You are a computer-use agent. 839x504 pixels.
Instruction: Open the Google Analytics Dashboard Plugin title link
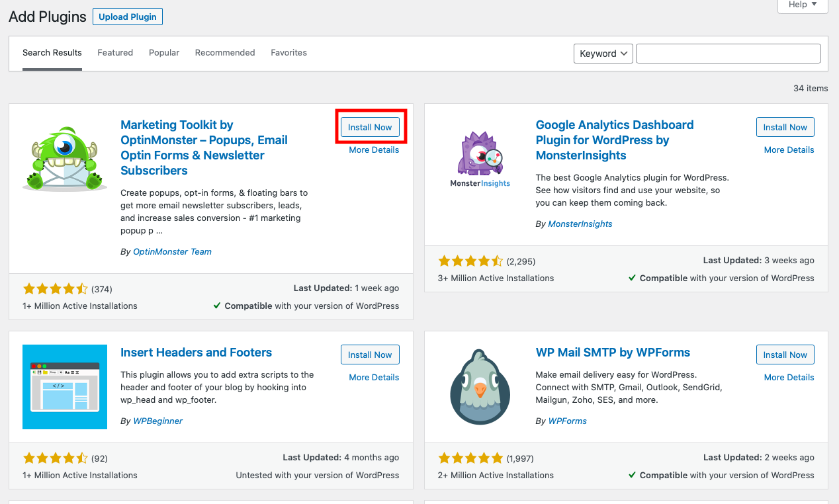[615, 140]
